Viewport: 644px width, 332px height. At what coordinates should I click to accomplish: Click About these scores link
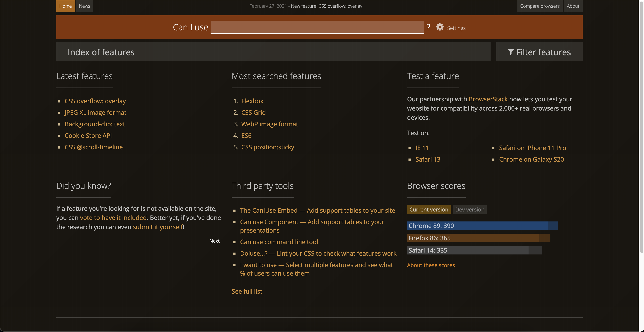pos(431,265)
